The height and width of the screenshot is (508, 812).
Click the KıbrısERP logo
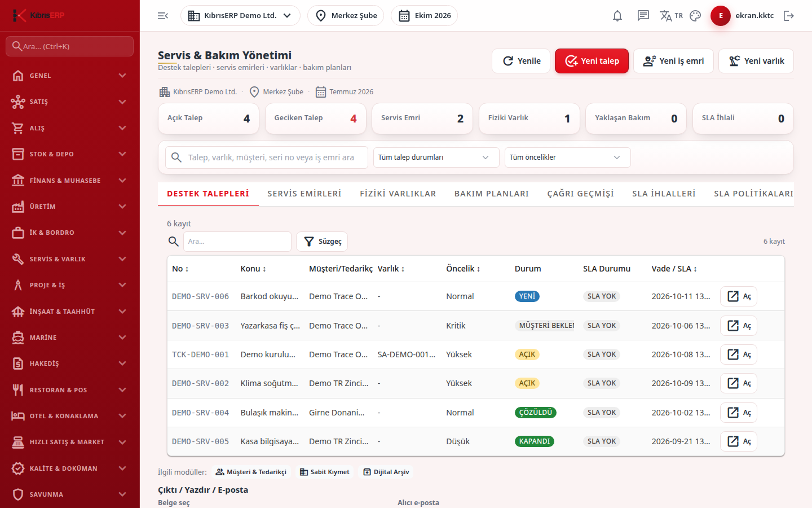click(38, 15)
